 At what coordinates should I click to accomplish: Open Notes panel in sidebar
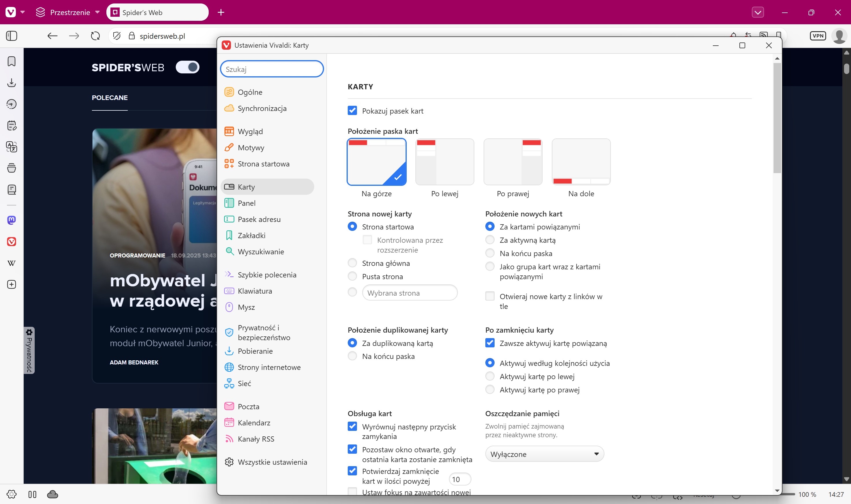click(x=12, y=125)
